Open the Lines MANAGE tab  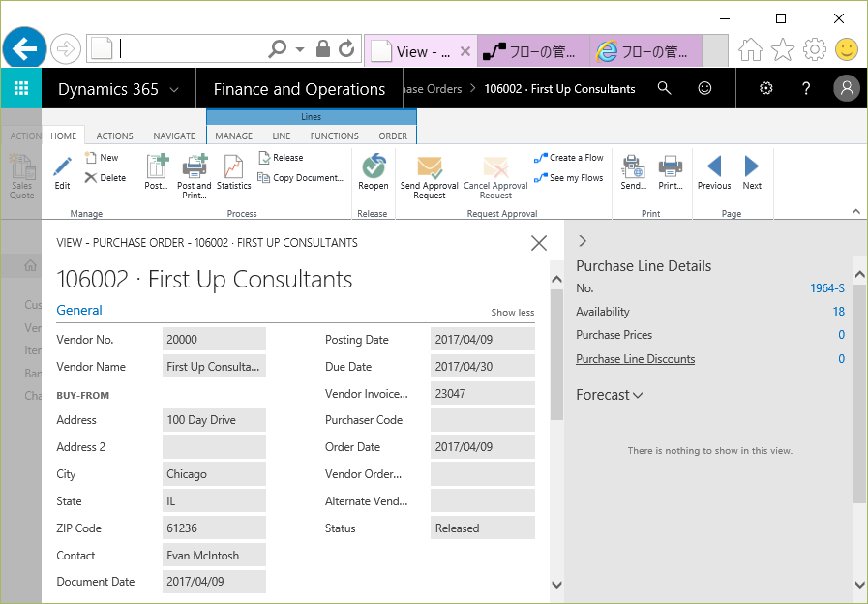(x=233, y=136)
